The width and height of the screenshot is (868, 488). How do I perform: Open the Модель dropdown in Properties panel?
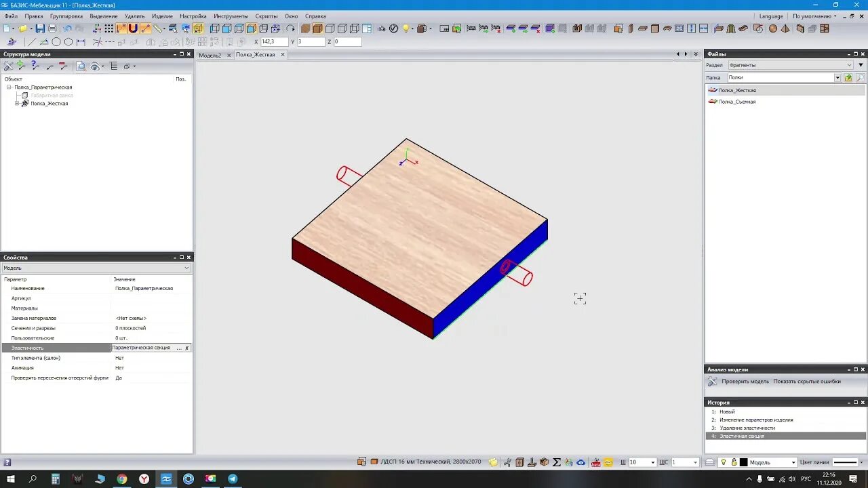tap(96, 268)
